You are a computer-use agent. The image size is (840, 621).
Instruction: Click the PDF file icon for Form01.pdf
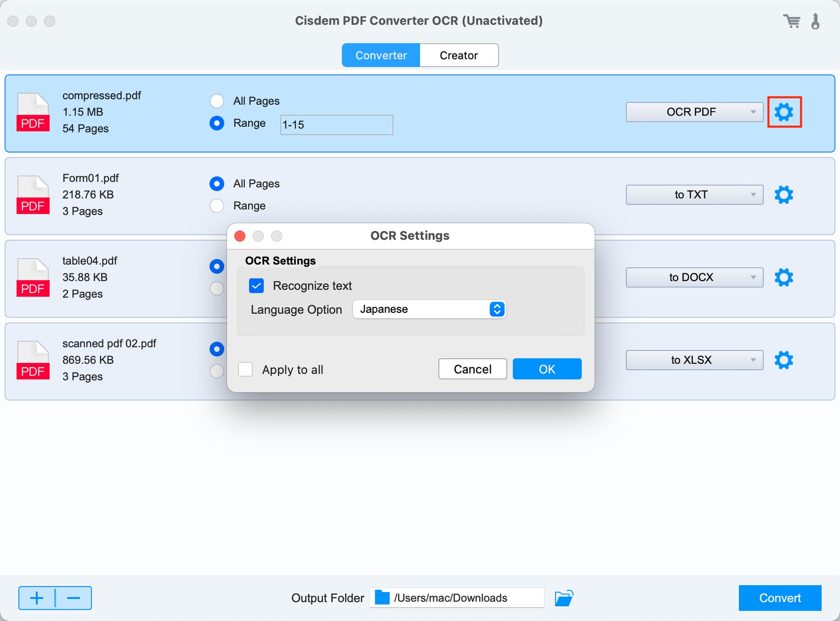(33, 195)
